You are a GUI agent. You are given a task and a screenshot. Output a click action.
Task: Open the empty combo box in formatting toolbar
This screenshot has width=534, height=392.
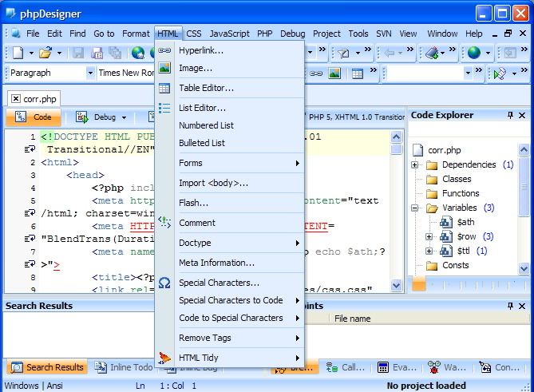coord(468,73)
